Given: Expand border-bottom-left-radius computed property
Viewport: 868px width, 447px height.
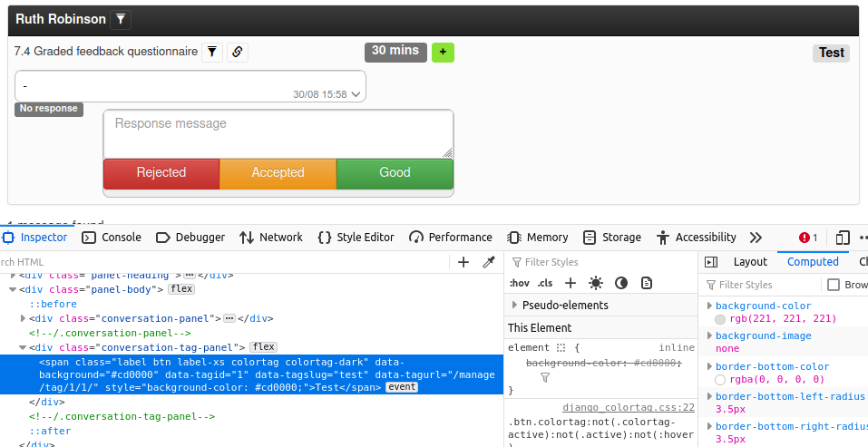Looking at the screenshot, I should pyautogui.click(x=709, y=396).
